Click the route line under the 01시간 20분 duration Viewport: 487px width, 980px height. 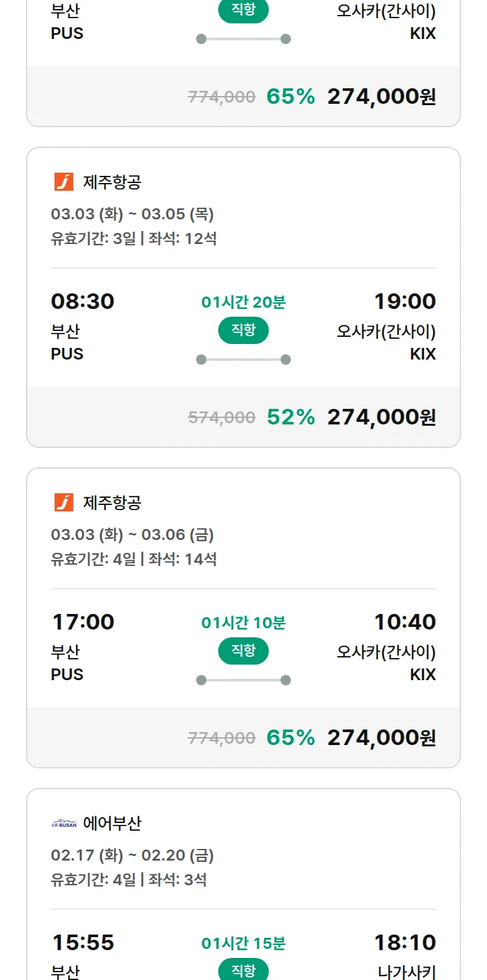pos(243,360)
